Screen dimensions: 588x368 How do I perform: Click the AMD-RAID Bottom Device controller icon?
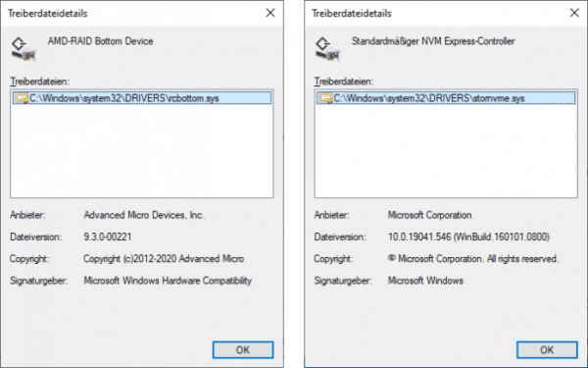(x=24, y=49)
